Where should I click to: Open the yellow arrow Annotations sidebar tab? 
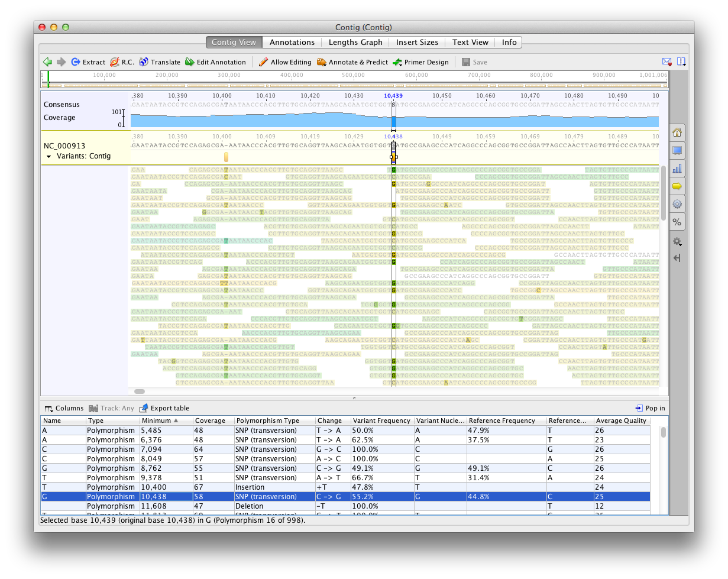(x=677, y=186)
